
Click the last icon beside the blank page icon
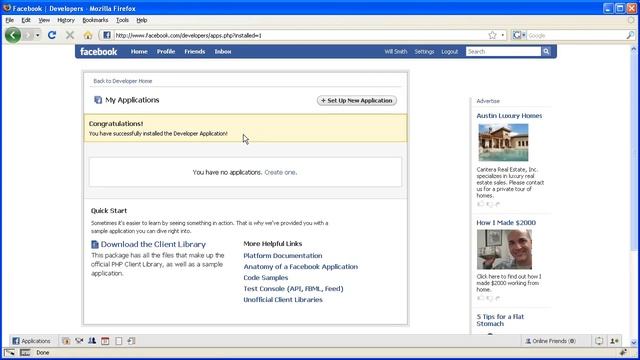[x=131, y=341]
